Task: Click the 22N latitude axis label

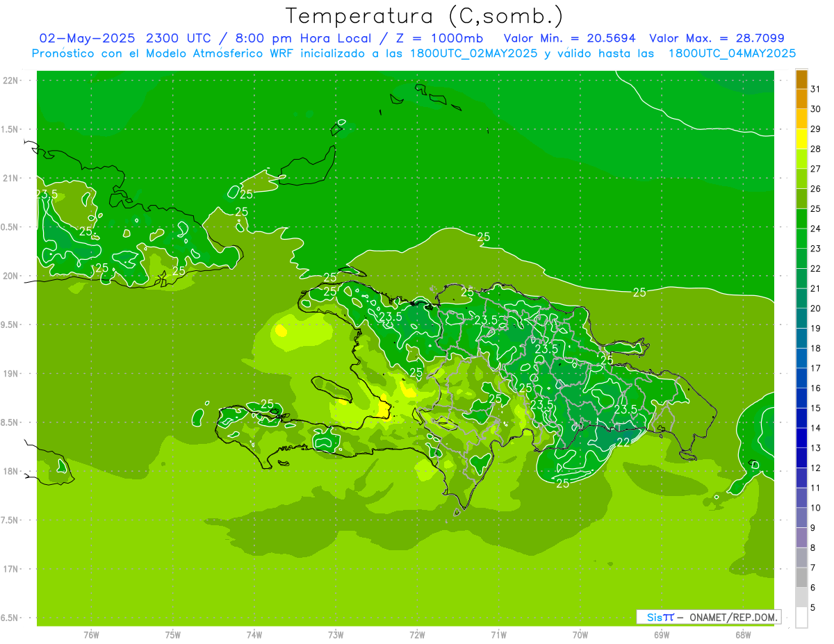Action: [x=12, y=81]
